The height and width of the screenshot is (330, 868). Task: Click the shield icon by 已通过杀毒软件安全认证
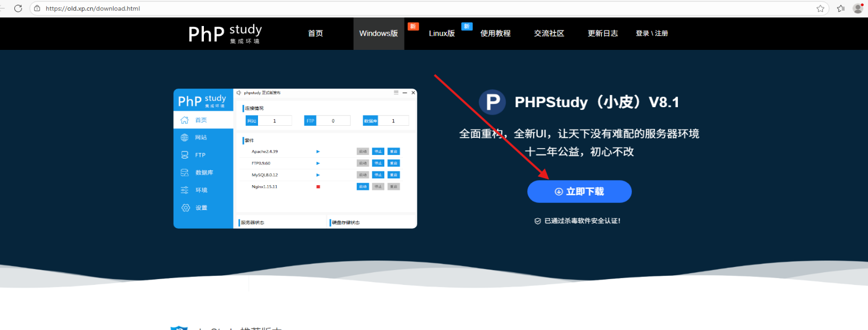[538, 221]
